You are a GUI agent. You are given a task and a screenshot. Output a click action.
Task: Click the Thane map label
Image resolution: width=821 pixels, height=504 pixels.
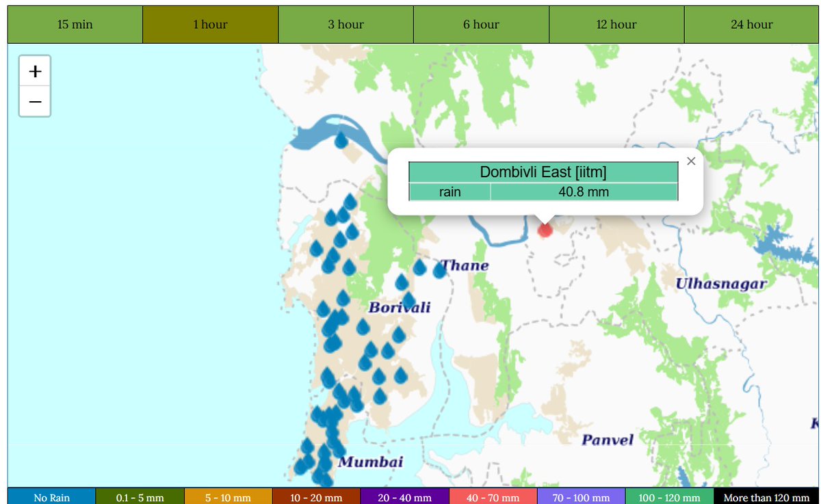(x=465, y=265)
